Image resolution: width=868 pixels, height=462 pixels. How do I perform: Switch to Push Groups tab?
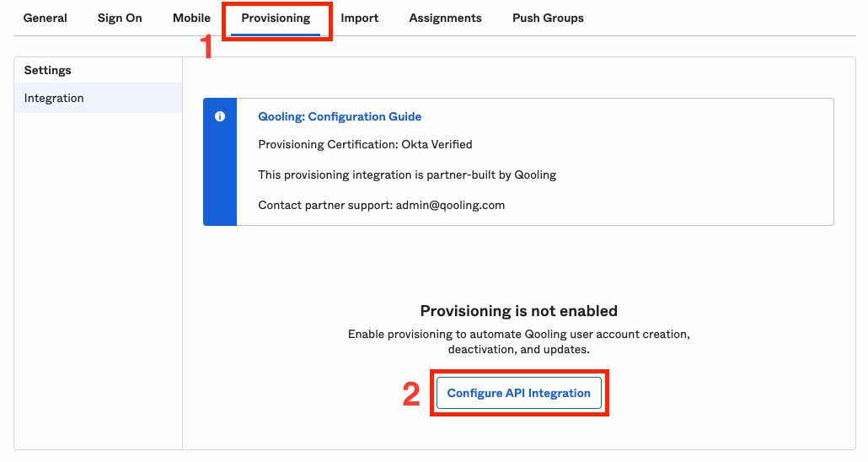(x=548, y=18)
